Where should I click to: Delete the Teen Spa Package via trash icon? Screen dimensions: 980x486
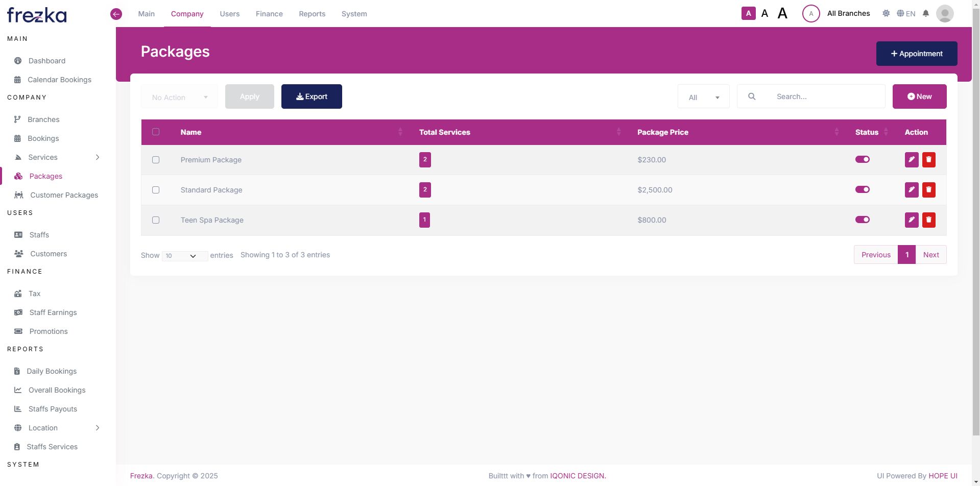tap(928, 220)
